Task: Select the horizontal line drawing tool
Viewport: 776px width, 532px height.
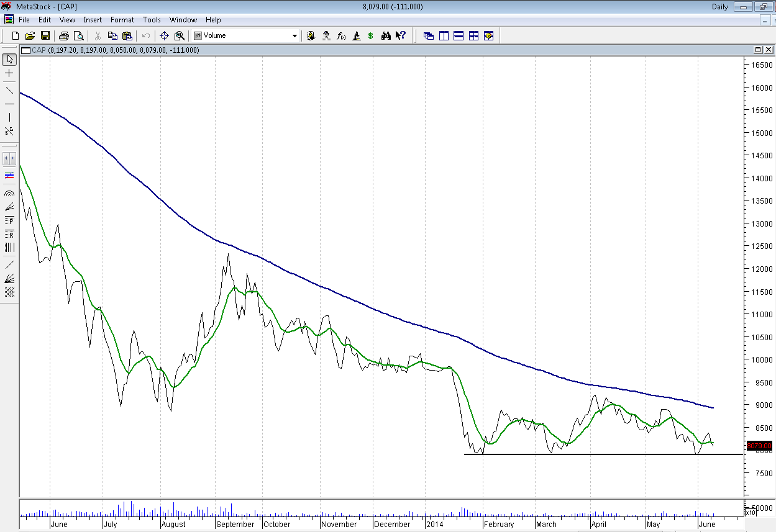Action: pyautogui.click(x=9, y=104)
